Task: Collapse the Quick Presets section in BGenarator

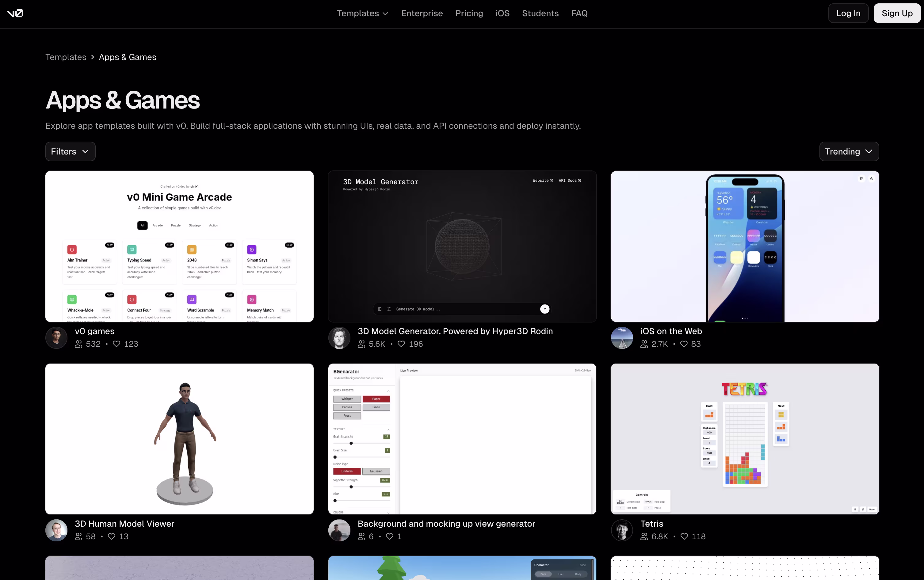Action: pyautogui.click(x=388, y=391)
